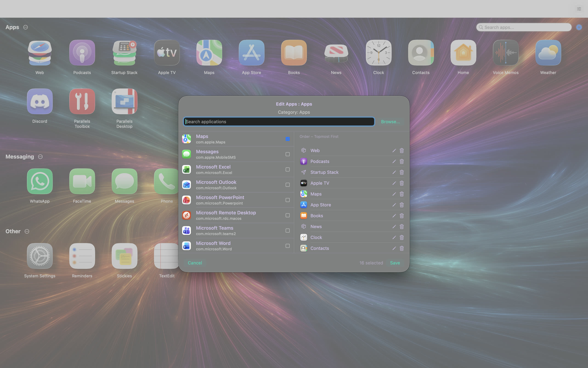Check the Microsoft Teams checkbox
This screenshot has width=588, height=368.
click(x=287, y=231)
